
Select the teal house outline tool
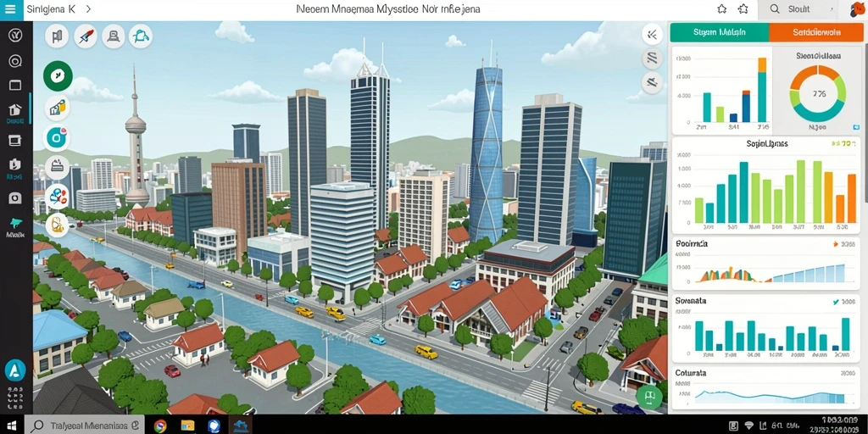(x=141, y=36)
